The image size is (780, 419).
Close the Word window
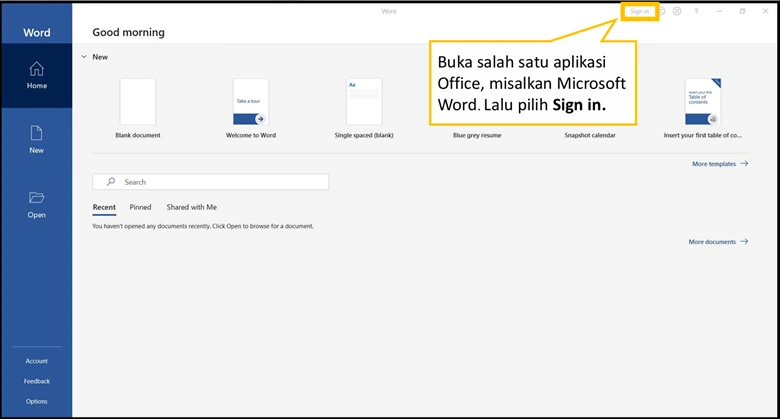(x=765, y=11)
